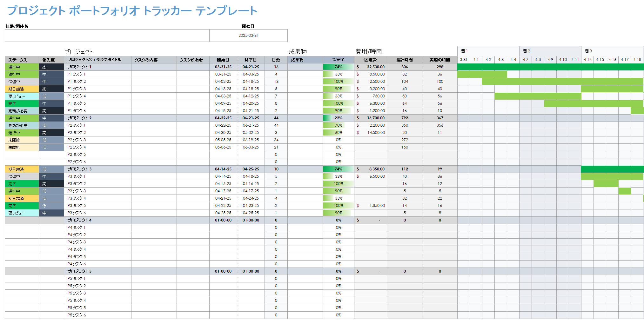Click the 4-10 date column header

[x=563, y=60]
